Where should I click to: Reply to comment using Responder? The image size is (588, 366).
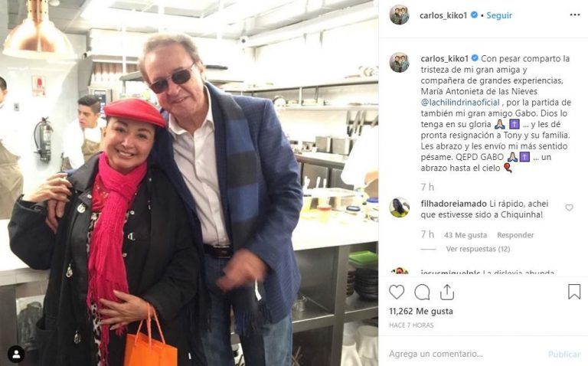pos(515,235)
